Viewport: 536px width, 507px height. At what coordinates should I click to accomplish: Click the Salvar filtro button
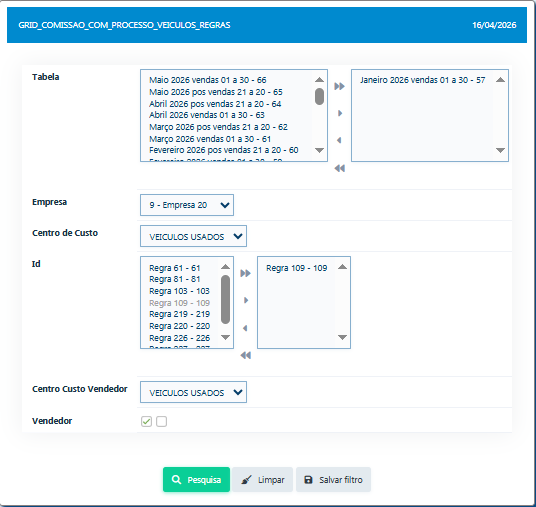click(333, 480)
